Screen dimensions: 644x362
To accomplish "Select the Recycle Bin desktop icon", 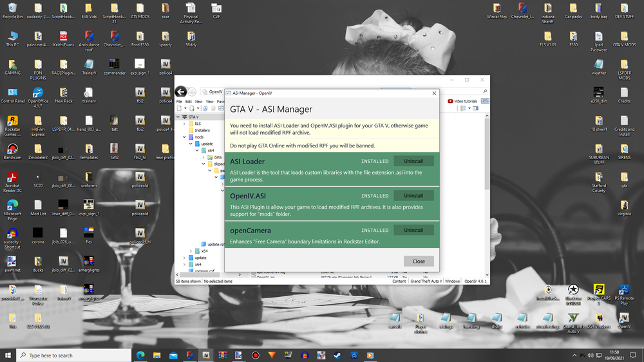I will pos(12,11).
